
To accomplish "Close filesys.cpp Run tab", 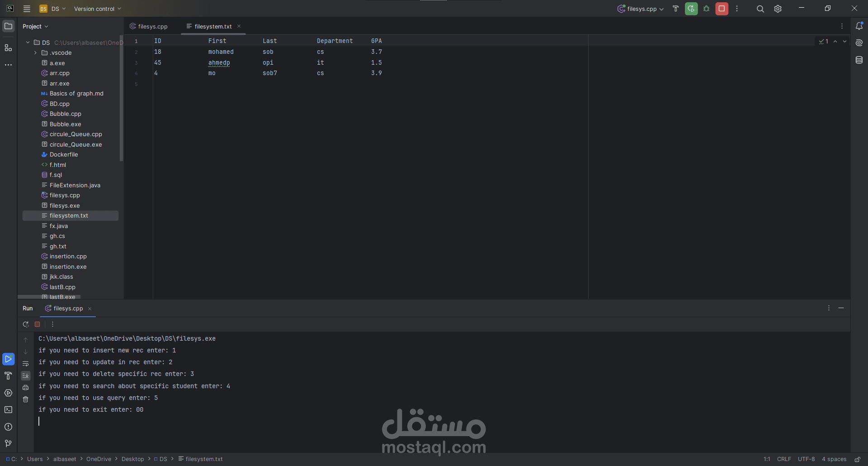I will click(90, 309).
